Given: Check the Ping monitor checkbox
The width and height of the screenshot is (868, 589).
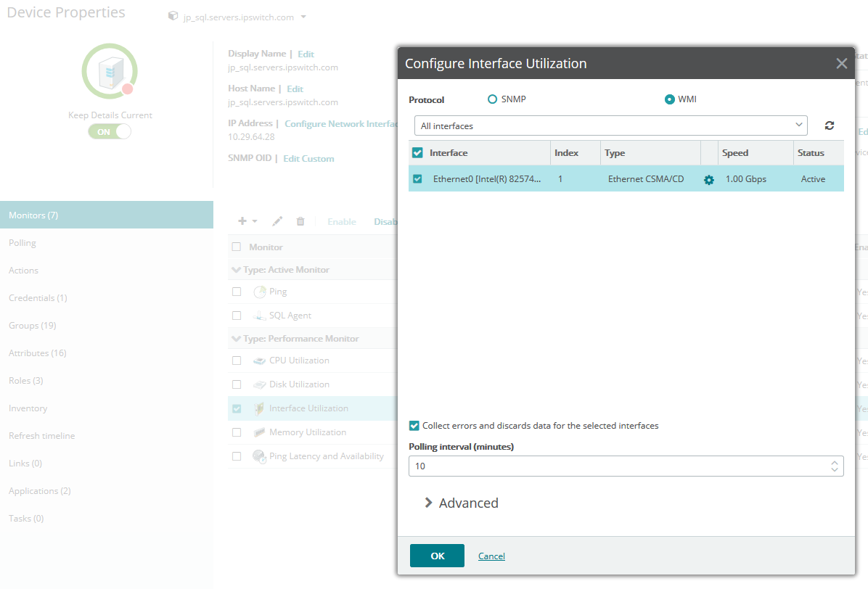Looking at the screenshot, I should 237,292.
